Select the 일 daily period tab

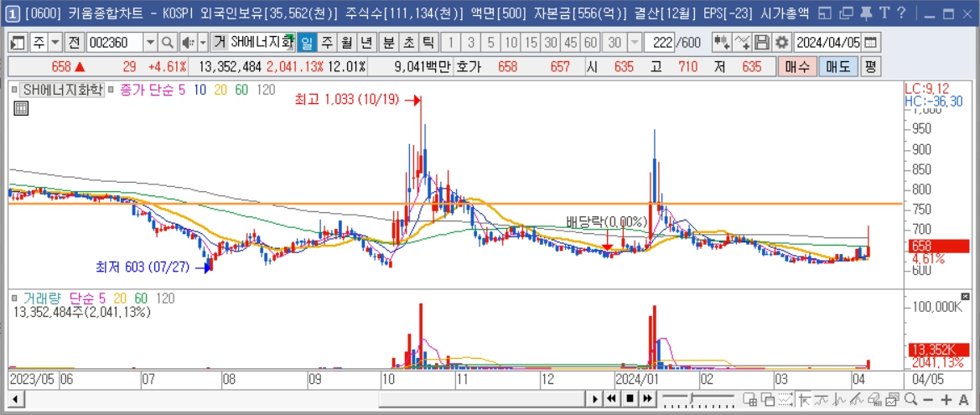coord(306,43)
